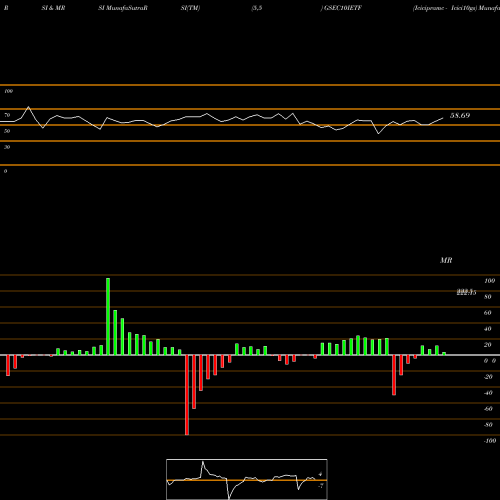Click the 'SI MunafaSutraR' header text

pyautogui.click(x=123, y=8)
